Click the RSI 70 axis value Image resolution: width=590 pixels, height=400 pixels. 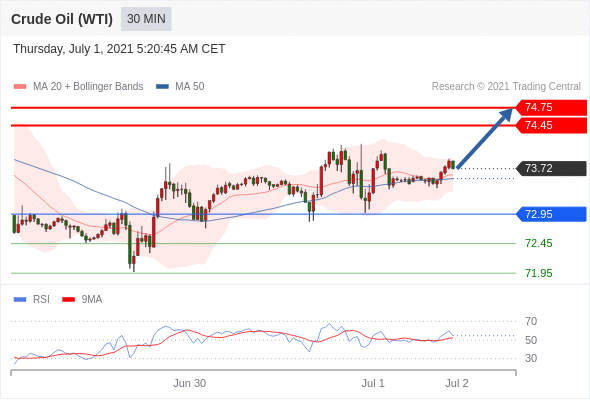tap(531, 321)
